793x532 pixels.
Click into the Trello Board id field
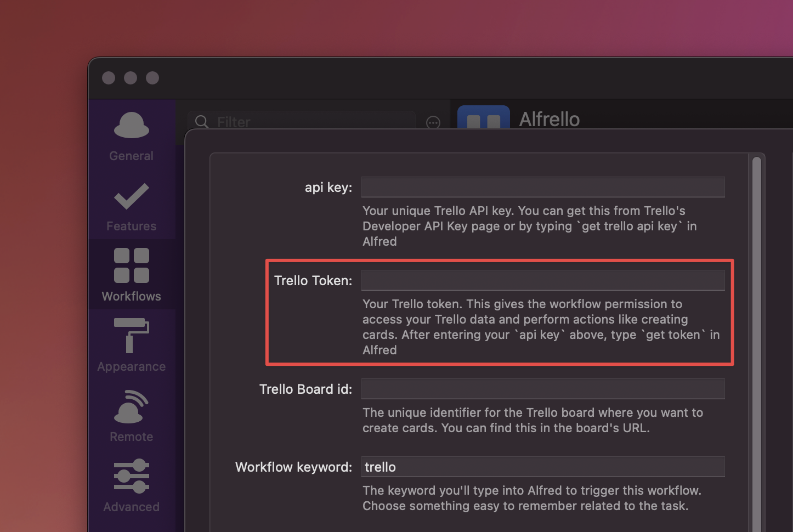[543, 389]
